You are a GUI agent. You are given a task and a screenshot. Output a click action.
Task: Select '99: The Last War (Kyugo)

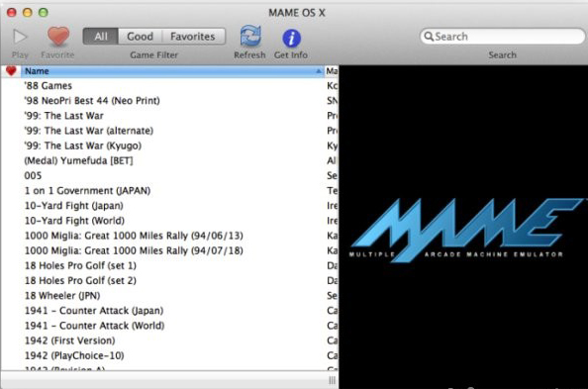pos(169,146)
